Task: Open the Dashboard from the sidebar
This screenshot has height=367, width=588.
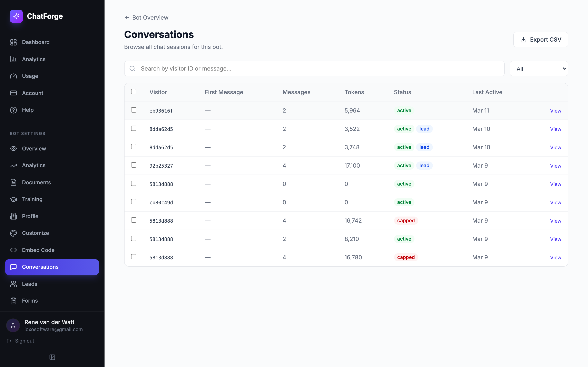Action: click(x=13, y=42)
